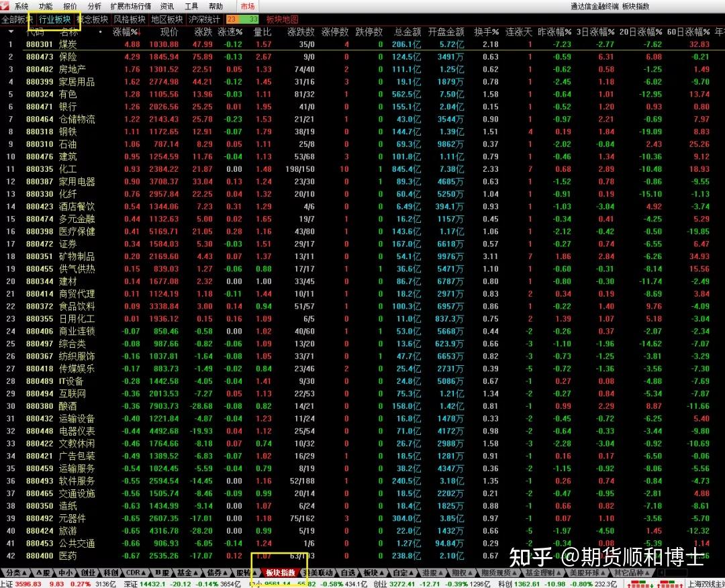This screenshot has height=588, width=725.
Task: Click the 创业 index value 3272.41
Action: click(x=401, y=584)
